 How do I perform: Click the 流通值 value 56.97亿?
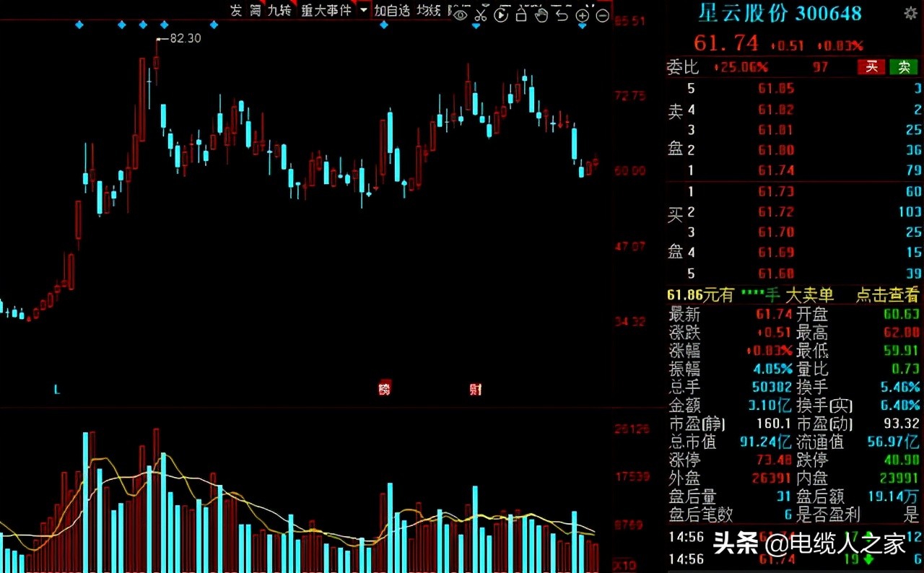click(893, 442)
